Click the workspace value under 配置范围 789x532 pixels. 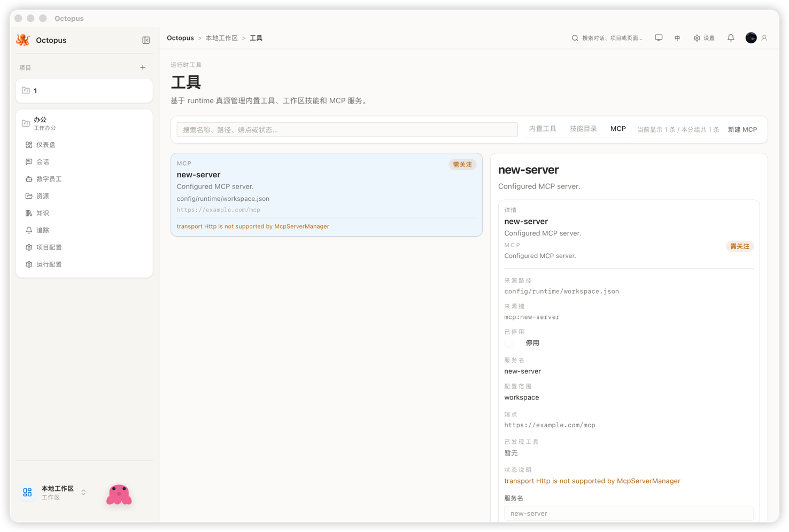tap(522, 397)
